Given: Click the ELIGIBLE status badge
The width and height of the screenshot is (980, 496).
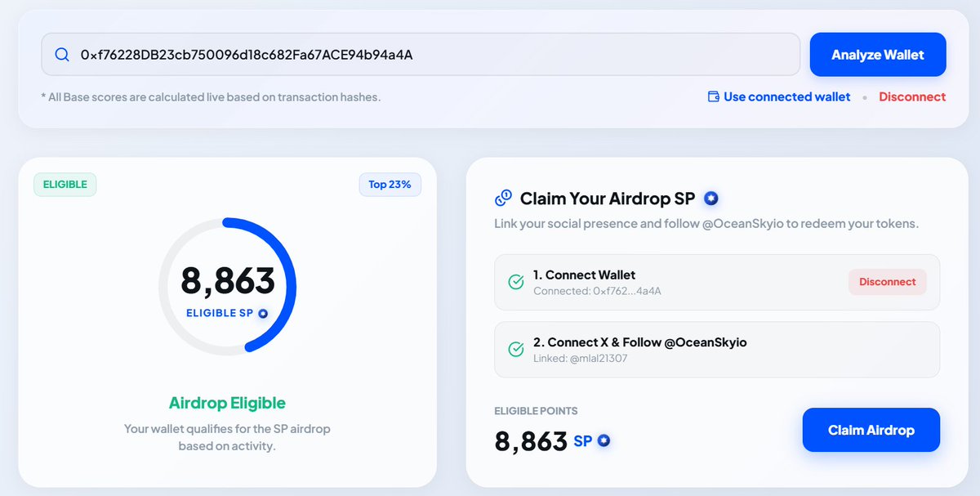Looking at the screenshot, I should point(65,185).
